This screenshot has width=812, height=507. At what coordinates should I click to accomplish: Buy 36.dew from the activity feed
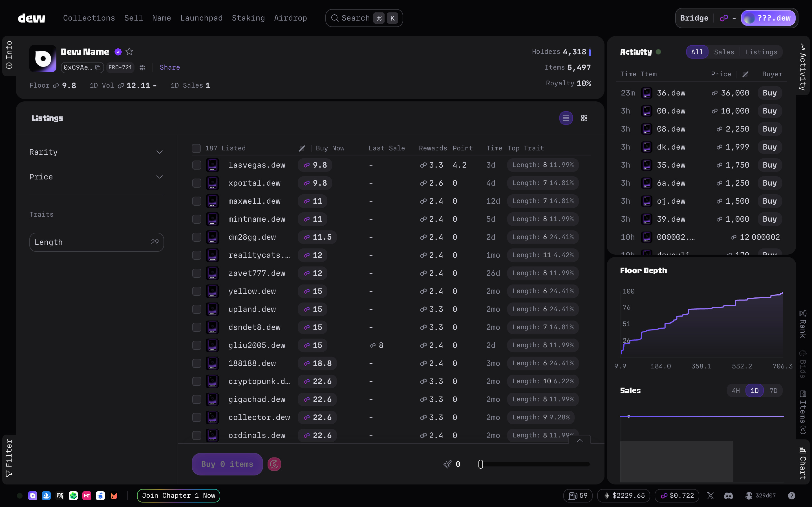[x=769, y=93]
